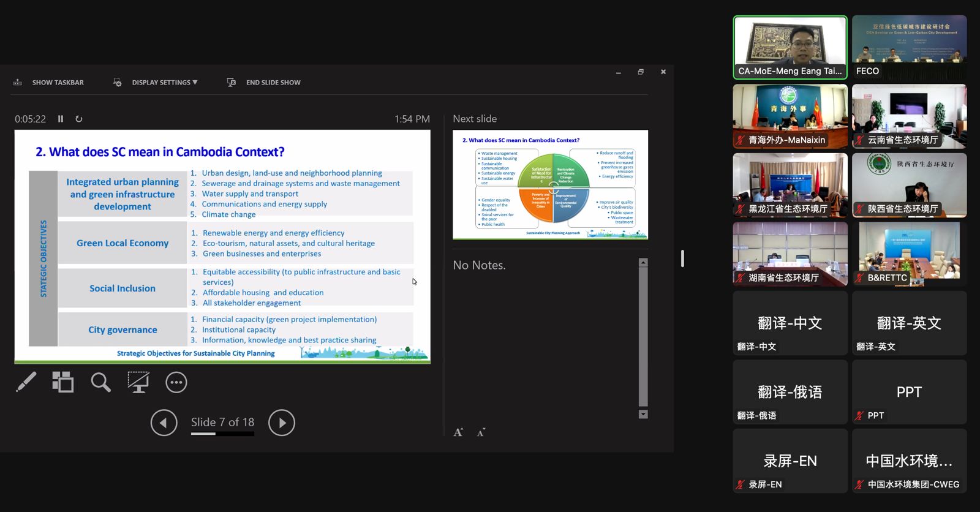Select the pen and laser pointer tool

pos(26,382)
